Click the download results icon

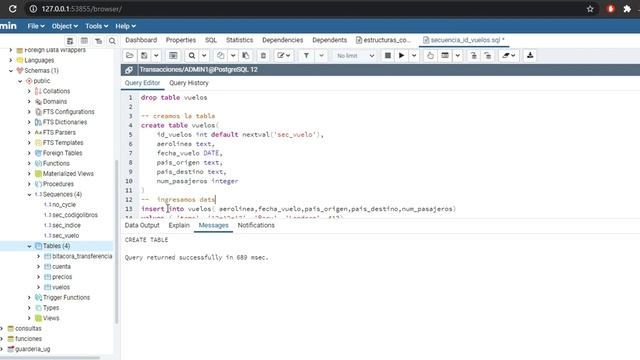click(x=530, y=56)
